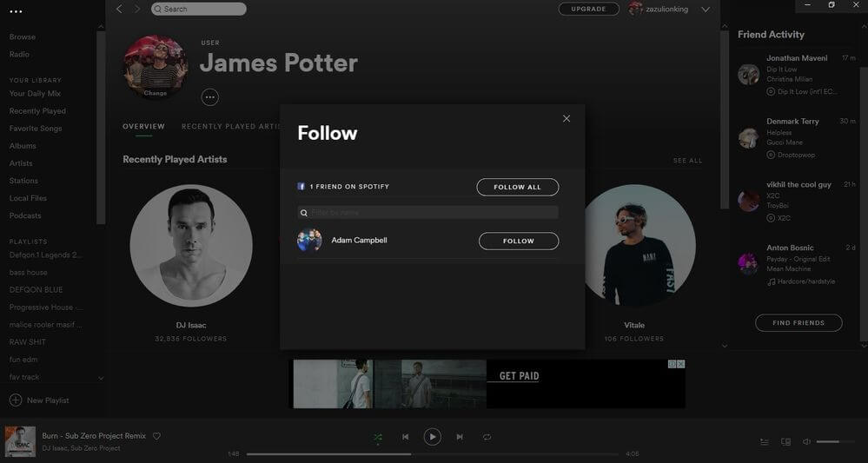This screenshot has height=463, width=868.
Task: Open Radio in the sidebar
Action: point(19,54)
